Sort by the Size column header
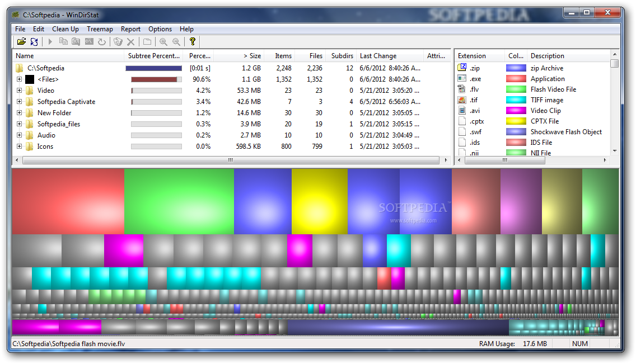Image resolution: width=636 pixels, height=364 pixels. [x=238, y=56]
